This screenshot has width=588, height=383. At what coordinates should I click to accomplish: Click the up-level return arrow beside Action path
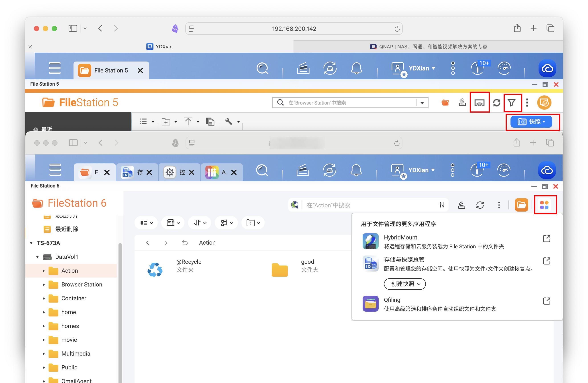point(185,243)
